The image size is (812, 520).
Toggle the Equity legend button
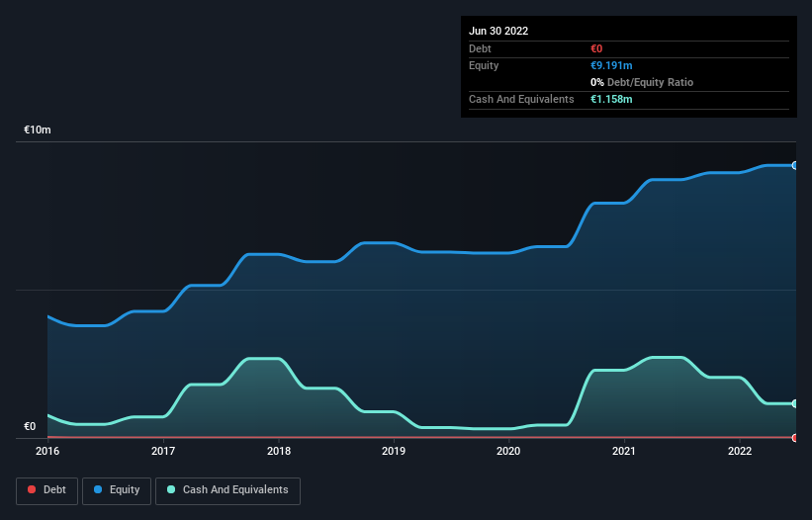(x=117, y=490)
